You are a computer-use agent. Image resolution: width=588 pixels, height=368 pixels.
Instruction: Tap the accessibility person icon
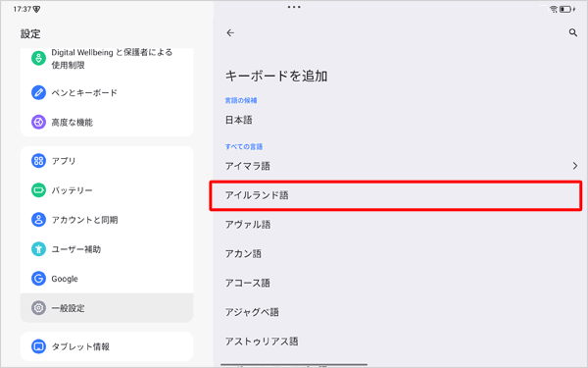coord(38,249)
